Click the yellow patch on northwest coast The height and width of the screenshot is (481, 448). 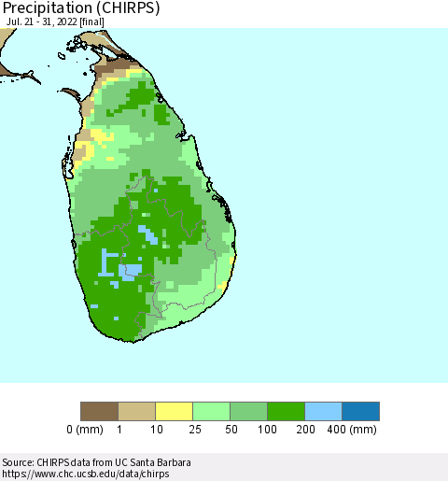(x=101, y=136)
